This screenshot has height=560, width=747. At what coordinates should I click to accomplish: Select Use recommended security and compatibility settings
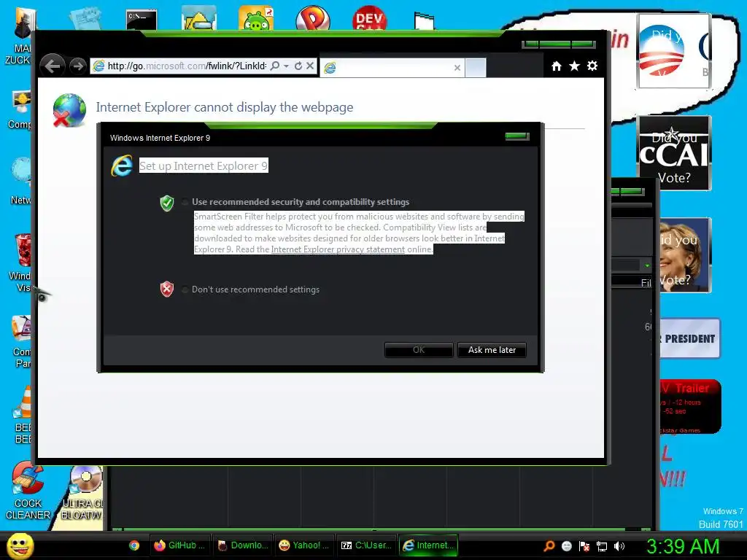click(185, 202)
